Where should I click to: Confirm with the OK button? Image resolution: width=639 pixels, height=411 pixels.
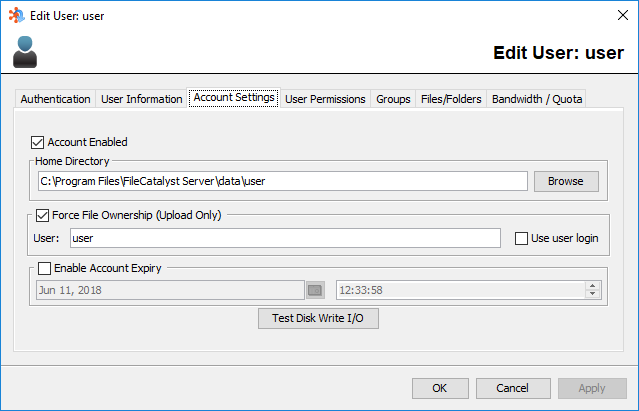440,388
